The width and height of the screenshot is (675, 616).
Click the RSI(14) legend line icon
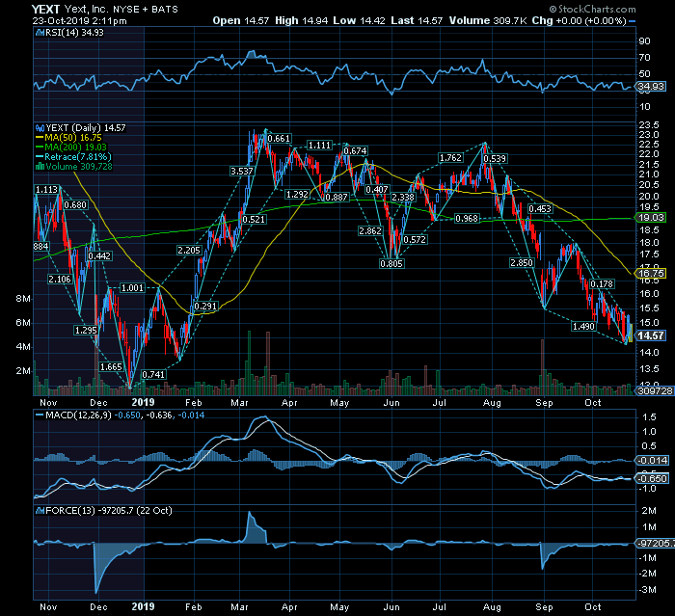click(x=40, y=33)
